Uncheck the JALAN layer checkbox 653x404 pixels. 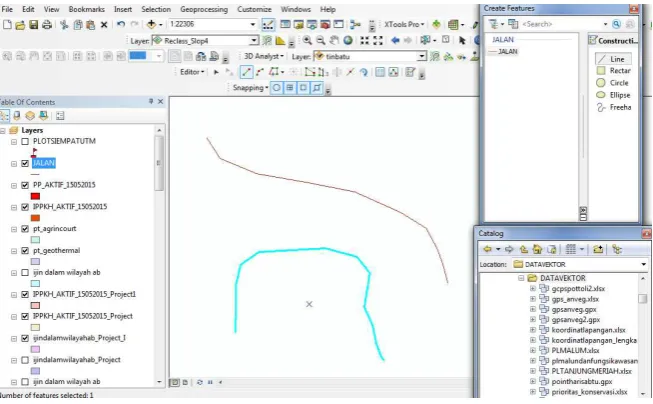tap(25, 163)
